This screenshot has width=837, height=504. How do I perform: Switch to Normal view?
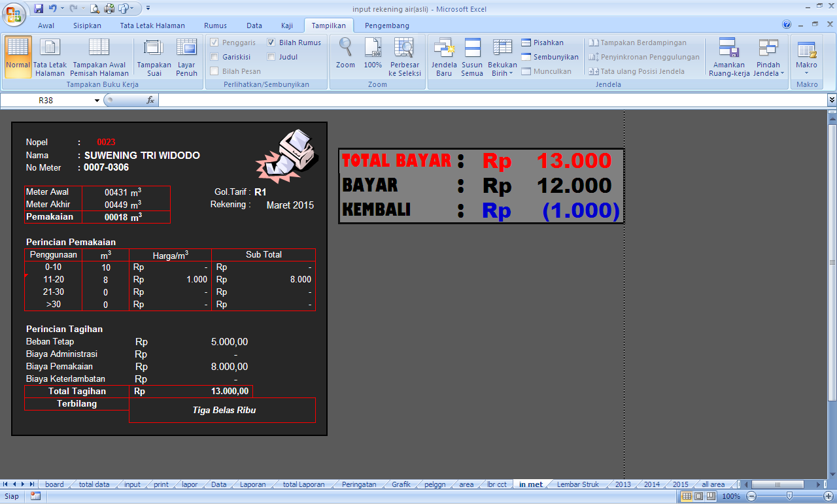tap(18, 57)
